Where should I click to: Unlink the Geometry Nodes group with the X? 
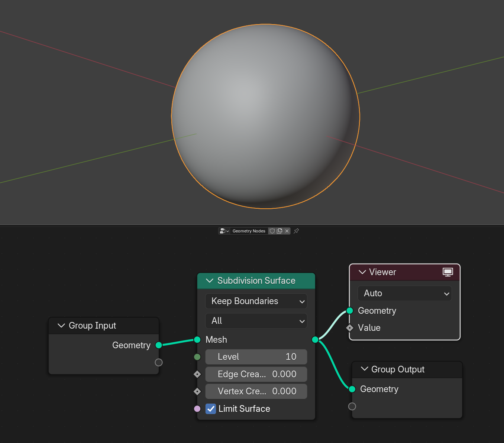(287, 231)
